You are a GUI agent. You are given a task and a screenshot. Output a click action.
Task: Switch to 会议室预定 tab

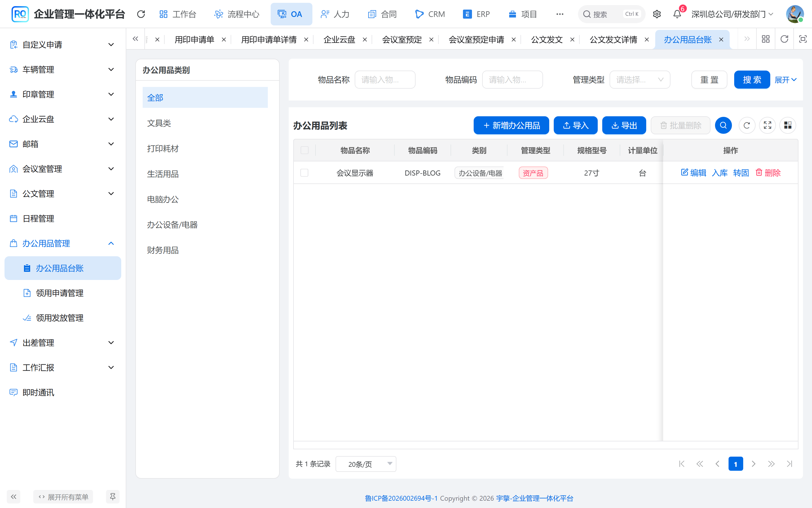pos(402,40)
